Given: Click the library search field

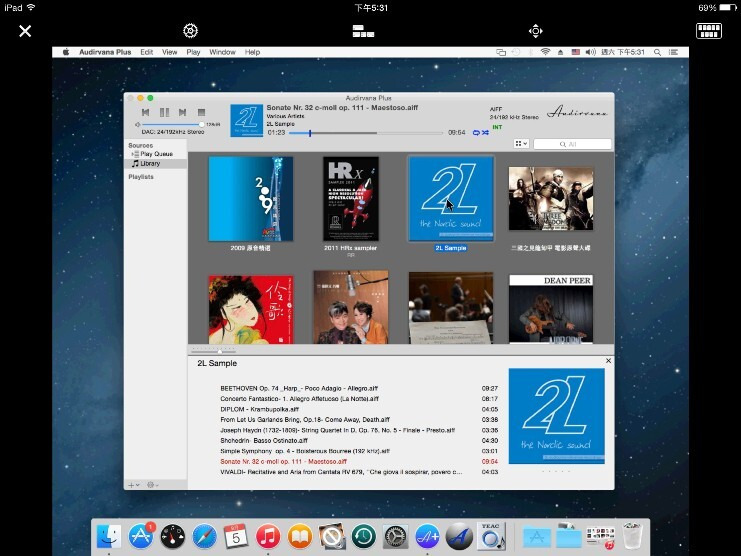Looking at the screenshot, I should pyautogui.click(x=574, y=144).
